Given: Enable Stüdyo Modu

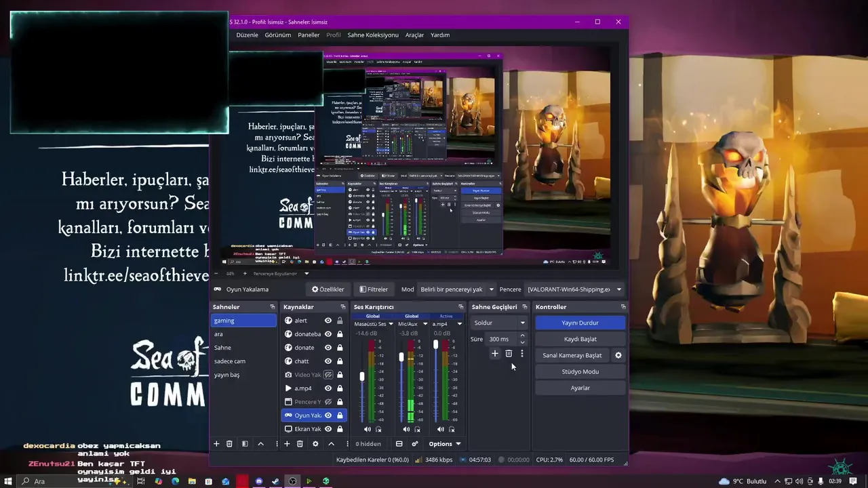Looking at the screenshot, I should (x=580, y=371).
